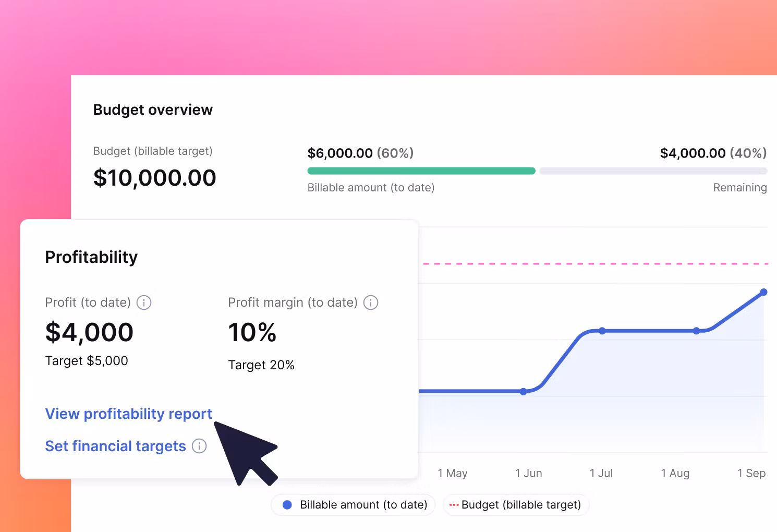Select the chart data point at 1 Aug
Screen dimensions: 777x532
(696, 331)
